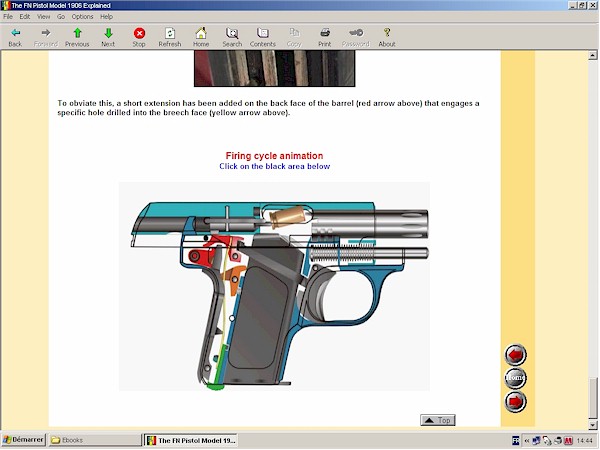Click the printer icon in system tray
The width and height of the screenshot is (600, 450).
point(558,441)
